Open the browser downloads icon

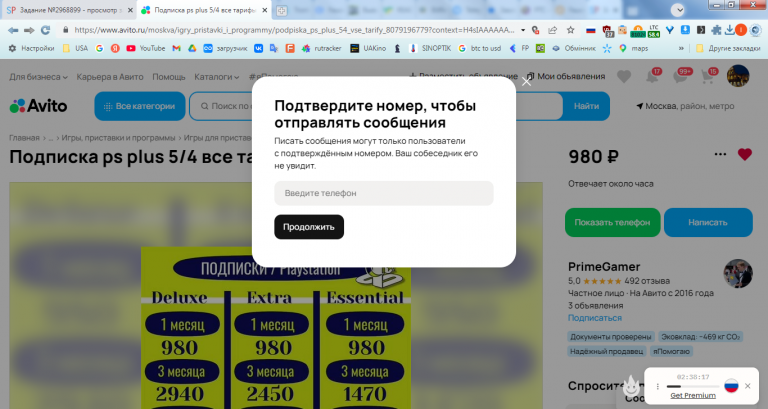729,30
